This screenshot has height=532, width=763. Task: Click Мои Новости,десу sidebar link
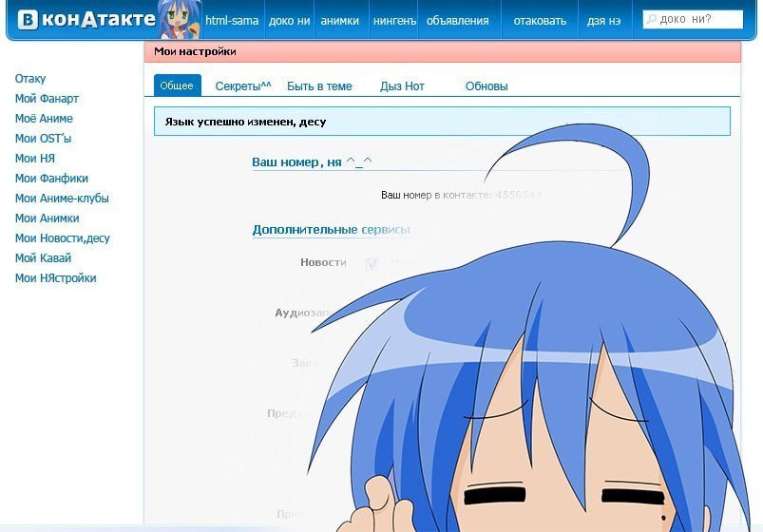(62, 238)
